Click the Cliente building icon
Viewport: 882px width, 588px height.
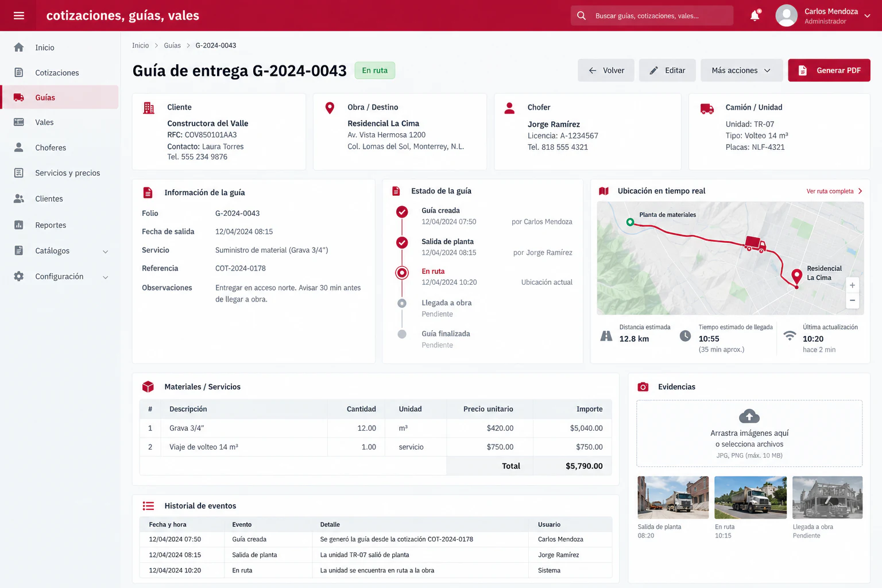point(149,108)
